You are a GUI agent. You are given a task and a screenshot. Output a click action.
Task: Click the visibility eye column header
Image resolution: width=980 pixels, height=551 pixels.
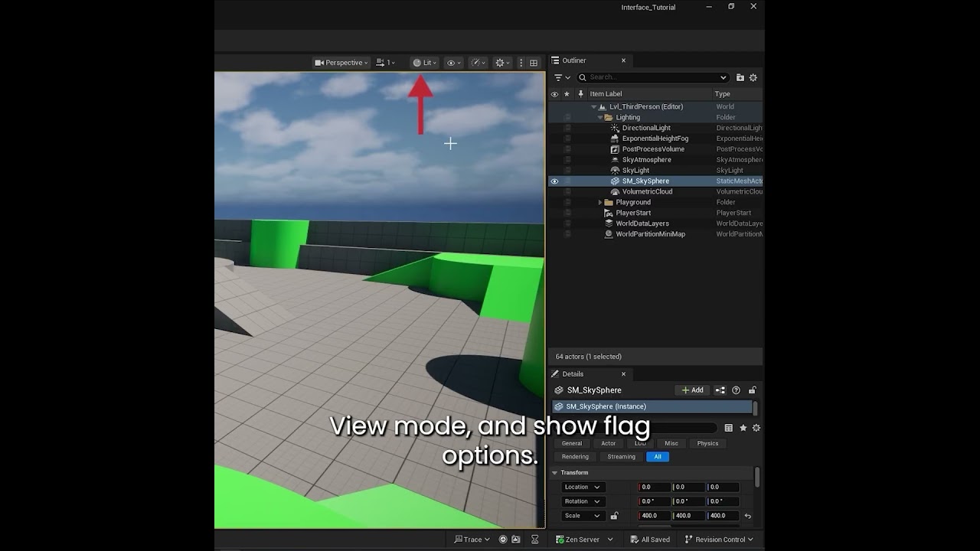[555, 94]
